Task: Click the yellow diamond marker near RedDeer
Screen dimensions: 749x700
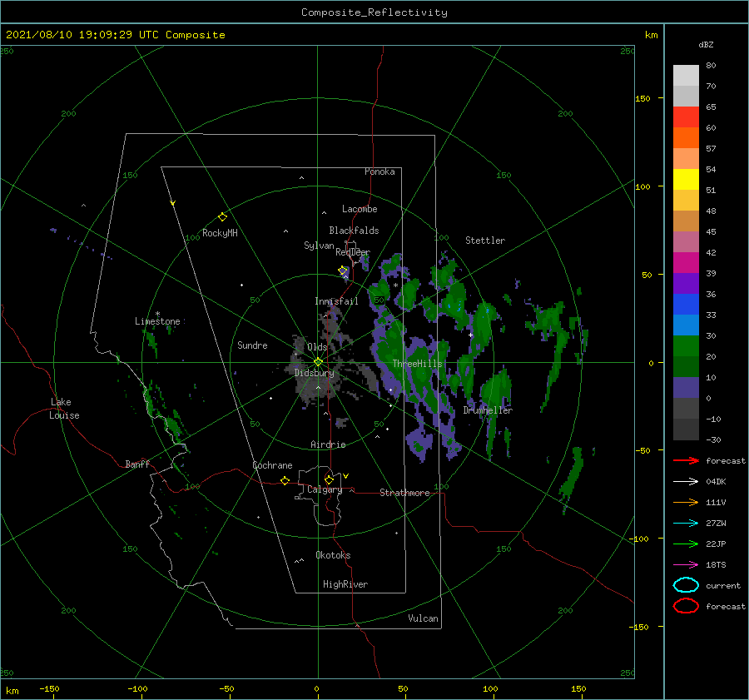Action: 343,271
